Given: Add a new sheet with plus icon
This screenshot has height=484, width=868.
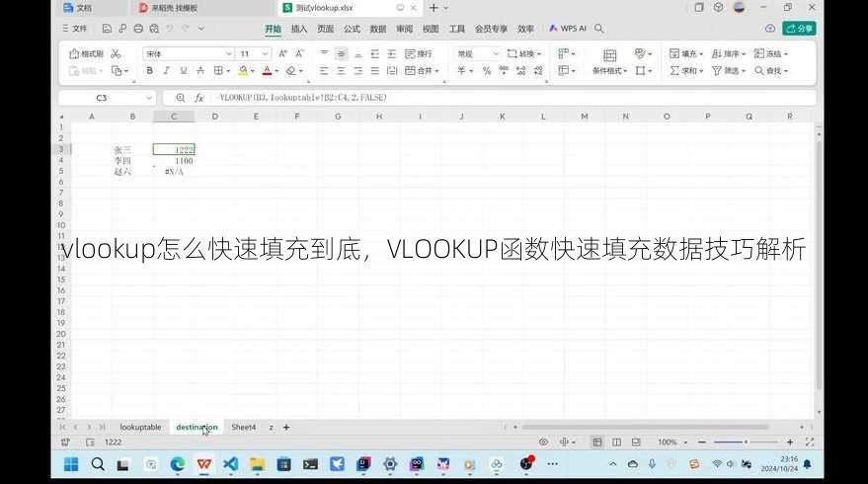Looking at the screenshot, I should tap(286, 427).
